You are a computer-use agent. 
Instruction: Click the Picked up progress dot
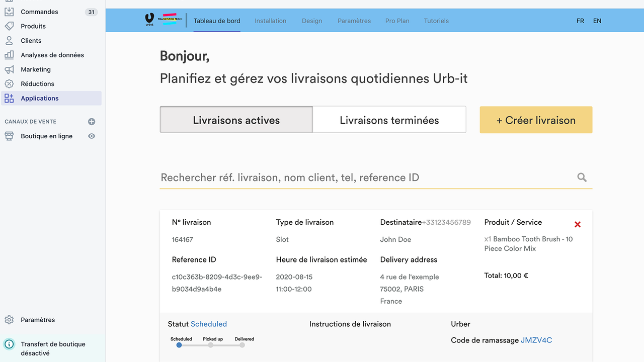[211, 345]
